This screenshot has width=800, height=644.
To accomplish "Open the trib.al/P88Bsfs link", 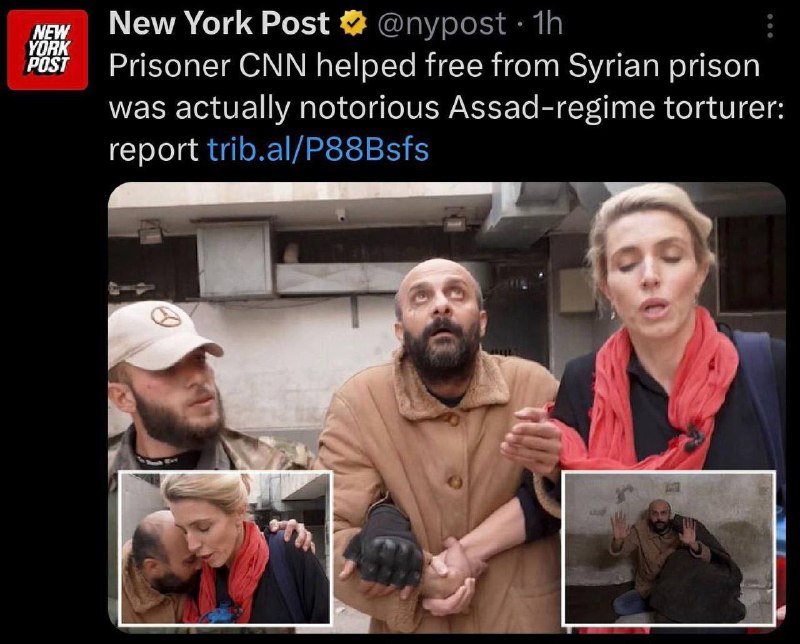I will (x=318, y=150).
